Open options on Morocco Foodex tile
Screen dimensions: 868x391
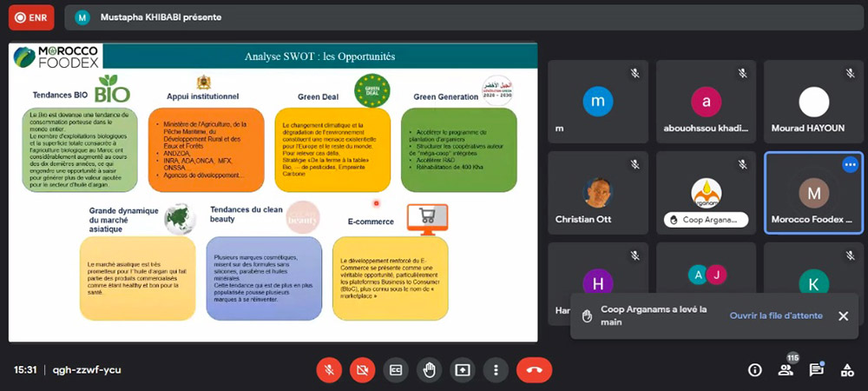(849, 164)
